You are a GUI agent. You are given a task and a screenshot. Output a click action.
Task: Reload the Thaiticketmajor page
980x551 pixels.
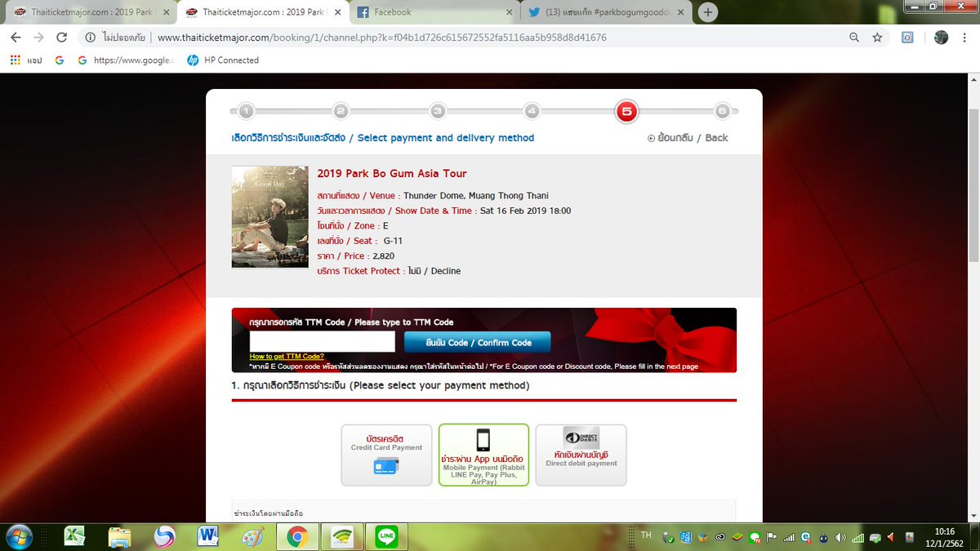coord(61,38)
